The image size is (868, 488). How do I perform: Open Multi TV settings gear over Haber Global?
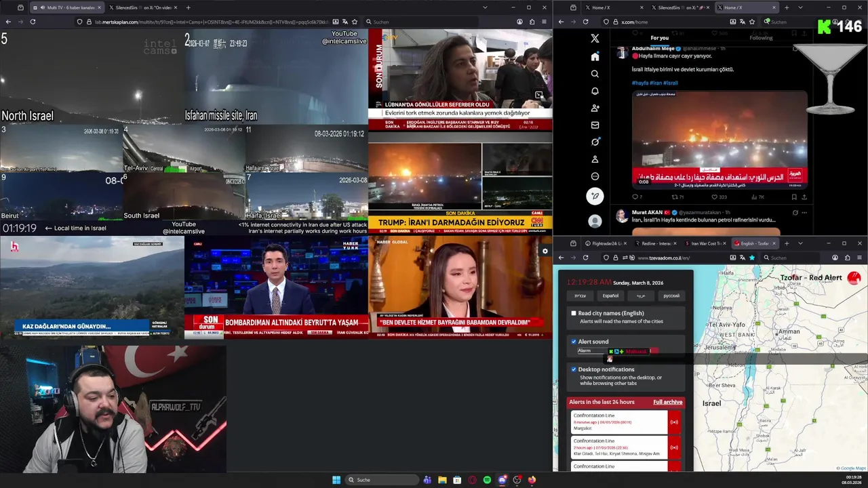point(545,251)
